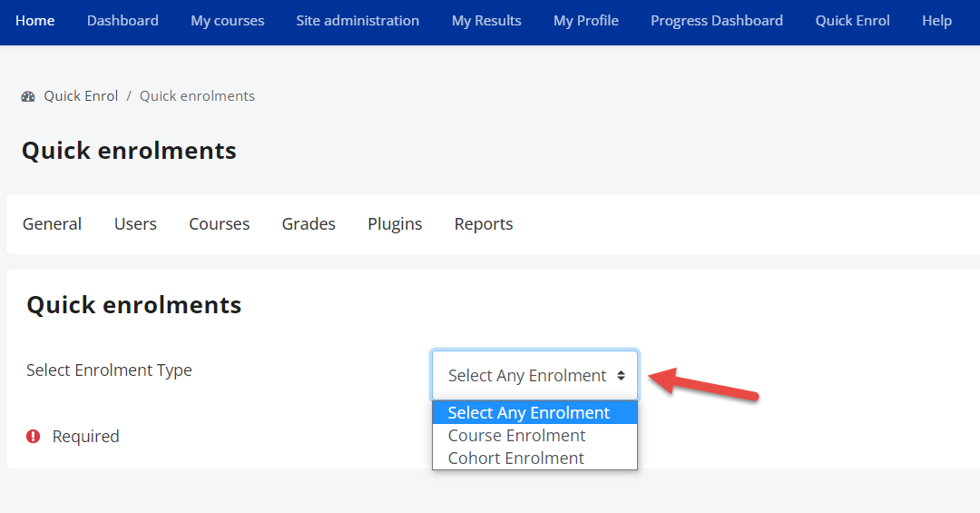The width and height of the screenshot is (980, 513).
Task: Open the Progress Dashboard menu item
Action: pyautogui.click(x=717, y=21)
